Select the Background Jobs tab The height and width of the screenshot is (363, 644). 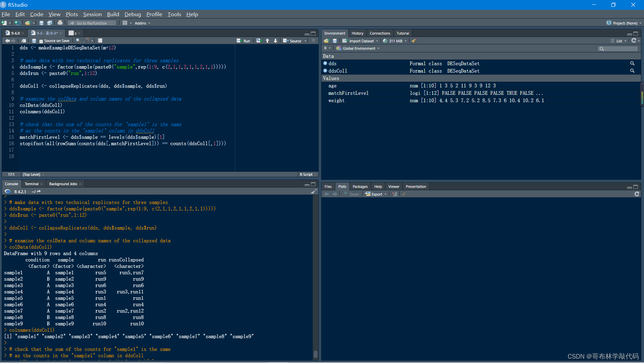63,184
